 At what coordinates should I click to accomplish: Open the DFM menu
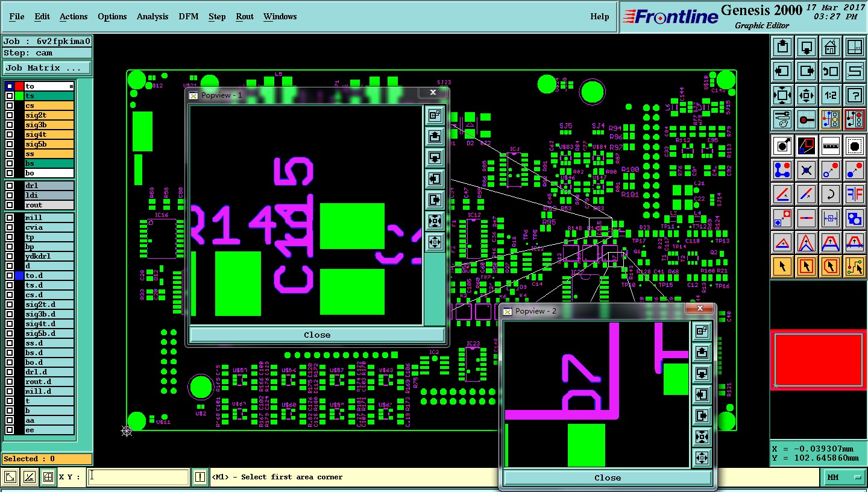189,16
